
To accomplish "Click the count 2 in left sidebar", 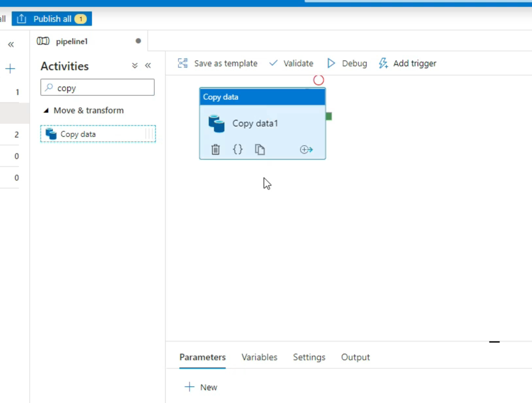I will point(17,135).
